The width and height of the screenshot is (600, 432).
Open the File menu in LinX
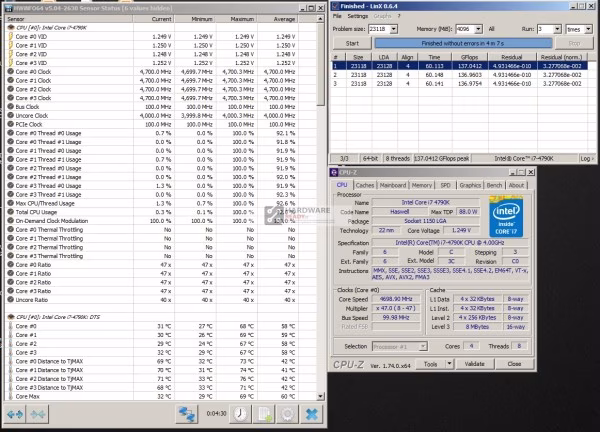(337, 16)
